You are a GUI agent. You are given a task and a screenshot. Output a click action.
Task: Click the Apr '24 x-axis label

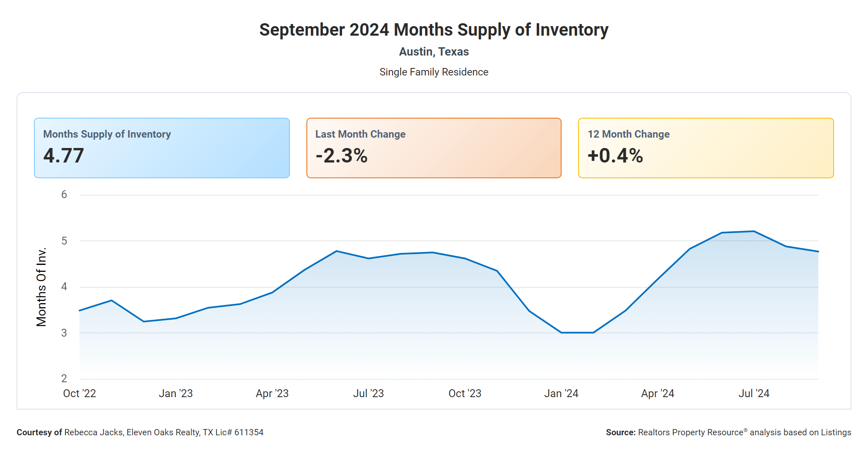[x=658, y=393]
